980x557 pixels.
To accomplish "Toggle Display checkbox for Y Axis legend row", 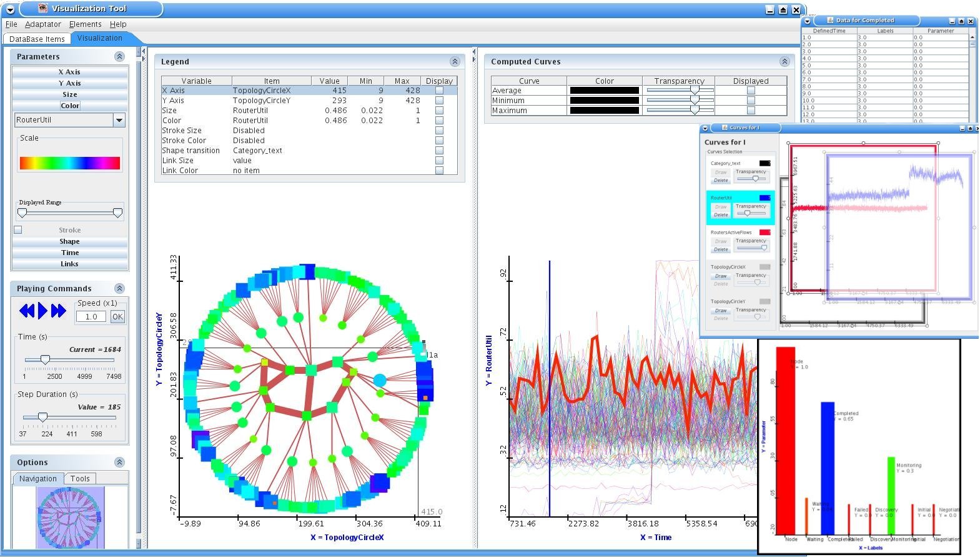I will 439,101.
